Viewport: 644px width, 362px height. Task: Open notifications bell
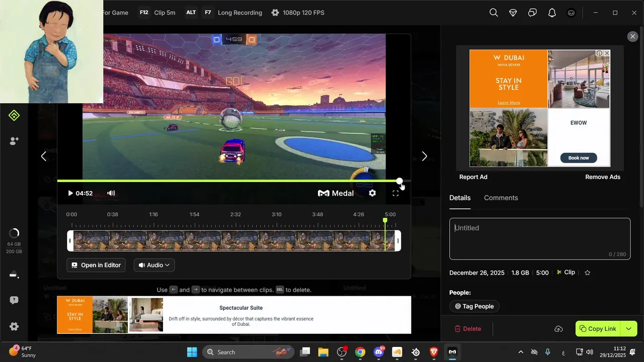552,13
